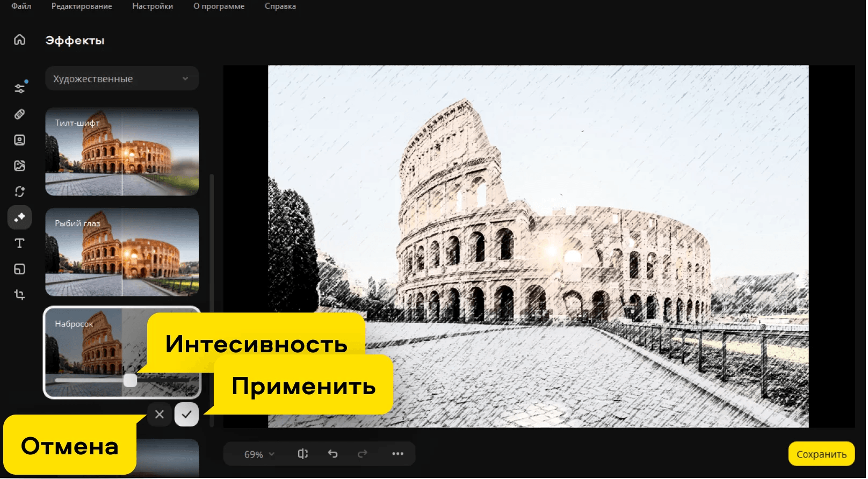
Task: Select the Text tool icon
Action: 20,243
